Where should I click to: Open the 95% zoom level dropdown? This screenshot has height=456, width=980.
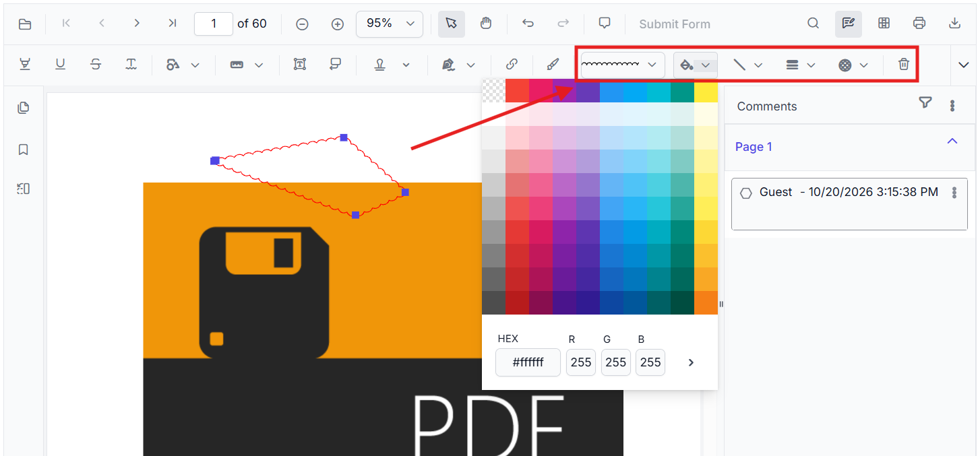[390, 24]
